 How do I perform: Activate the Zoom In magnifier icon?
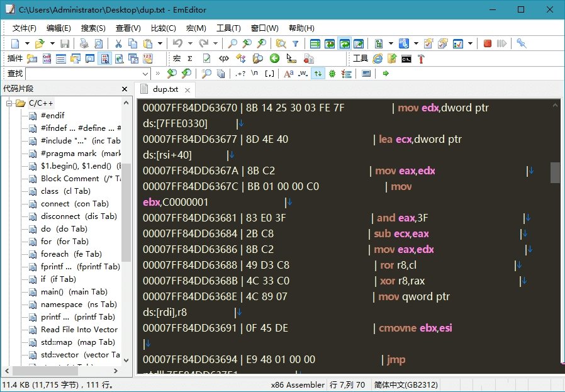click(247, 44)
